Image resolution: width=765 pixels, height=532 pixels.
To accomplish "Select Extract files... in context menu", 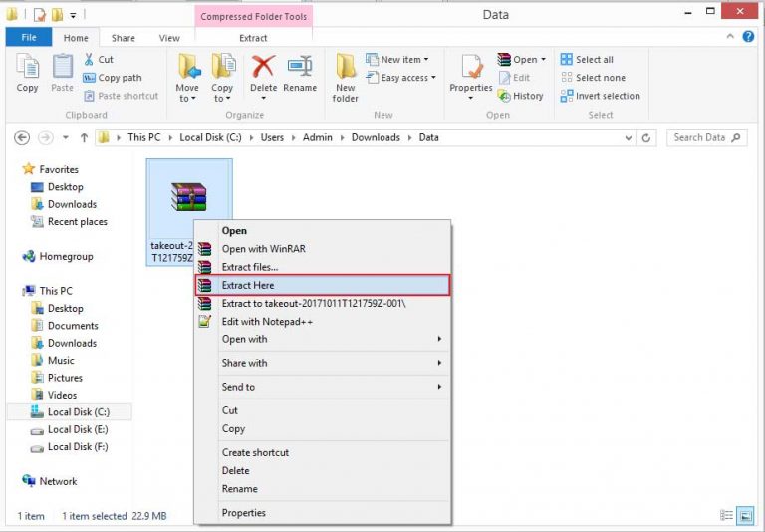I will (x=250, y=267).
